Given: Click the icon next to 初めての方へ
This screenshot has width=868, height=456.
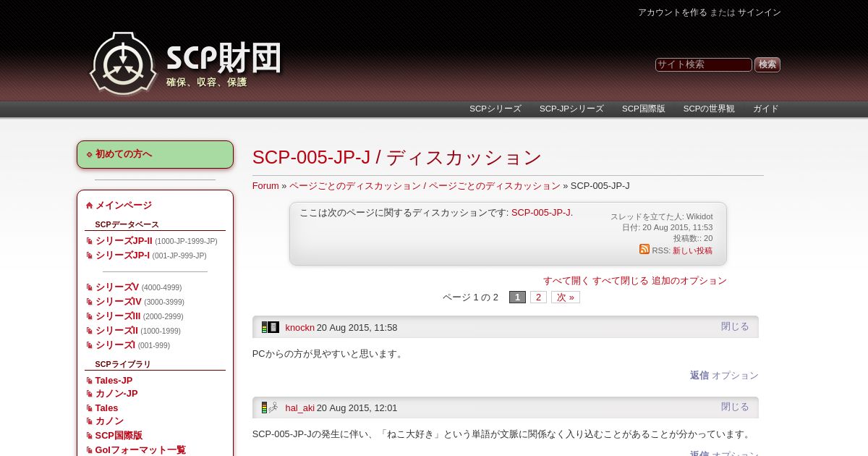Looking at the screenshot, I should click(90, 154).
